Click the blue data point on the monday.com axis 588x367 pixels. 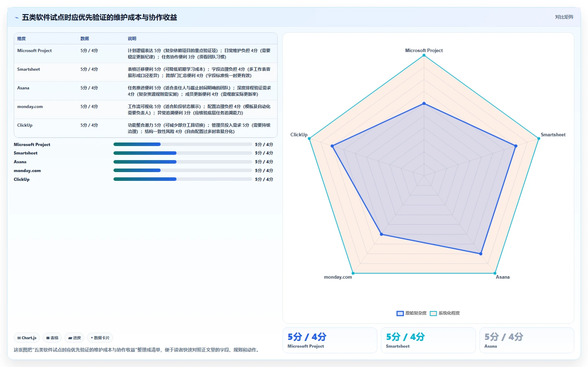(382, 234)
